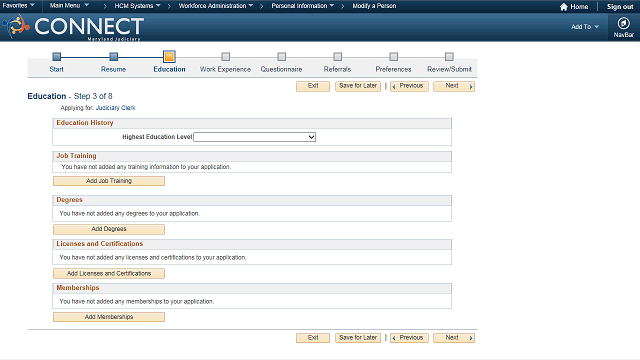This screenshot has height=360, width=640.
Task: Open the Highest Education Level dropdown
Action: click(x=254, y=137)
